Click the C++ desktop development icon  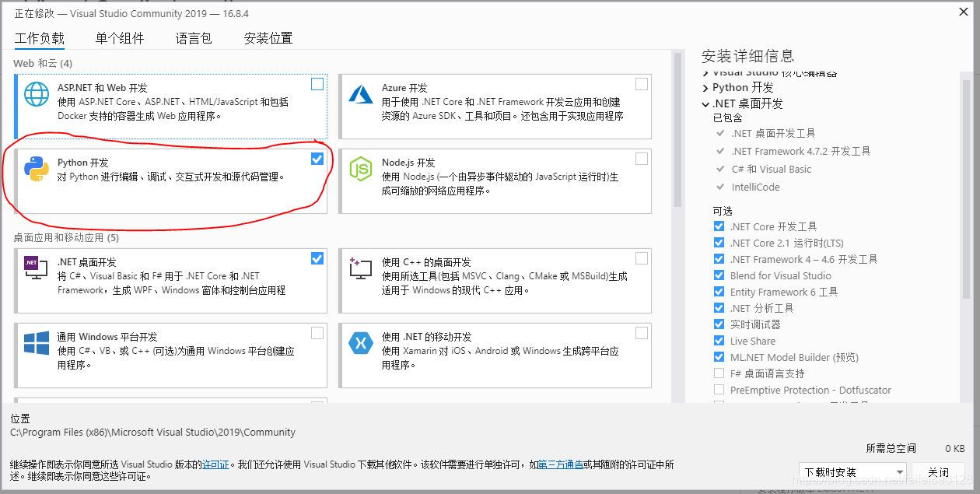coord(361,268)
